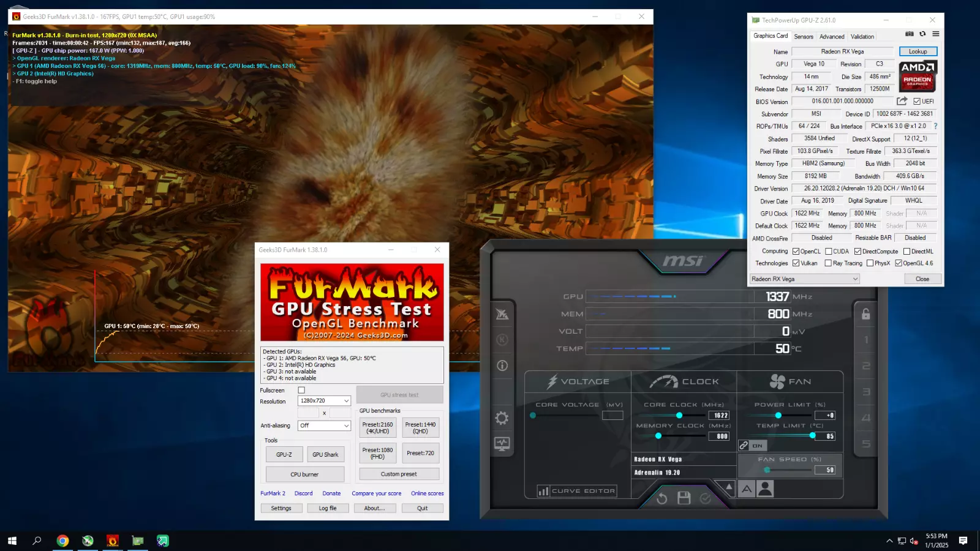Open the FurMark Discord link
980x551 pixels.
[303, 493]
